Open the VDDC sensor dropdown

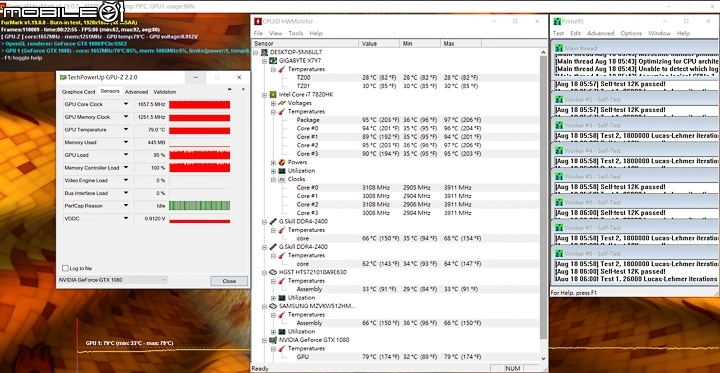point(126,219)
